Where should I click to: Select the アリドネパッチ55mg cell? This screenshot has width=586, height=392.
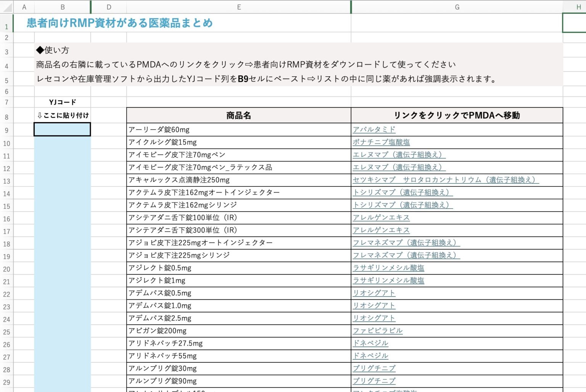coord(239,356)
